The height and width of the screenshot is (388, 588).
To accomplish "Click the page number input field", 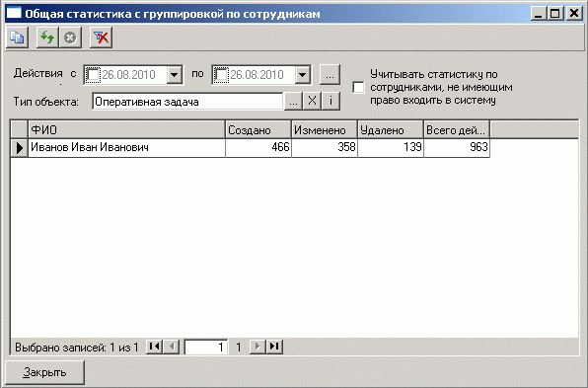I will pyautogui.click(x=206, y=348).
